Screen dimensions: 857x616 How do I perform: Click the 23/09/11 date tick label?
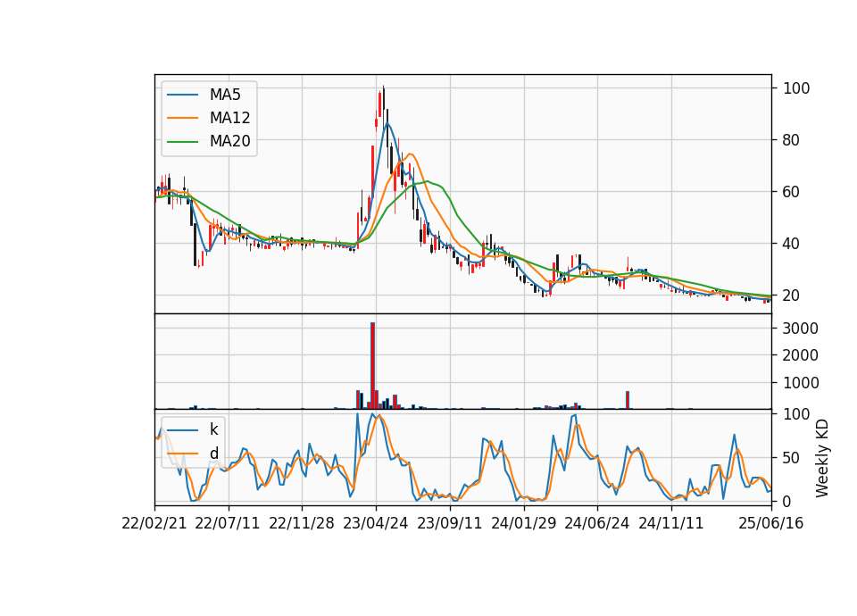point(450,523)
